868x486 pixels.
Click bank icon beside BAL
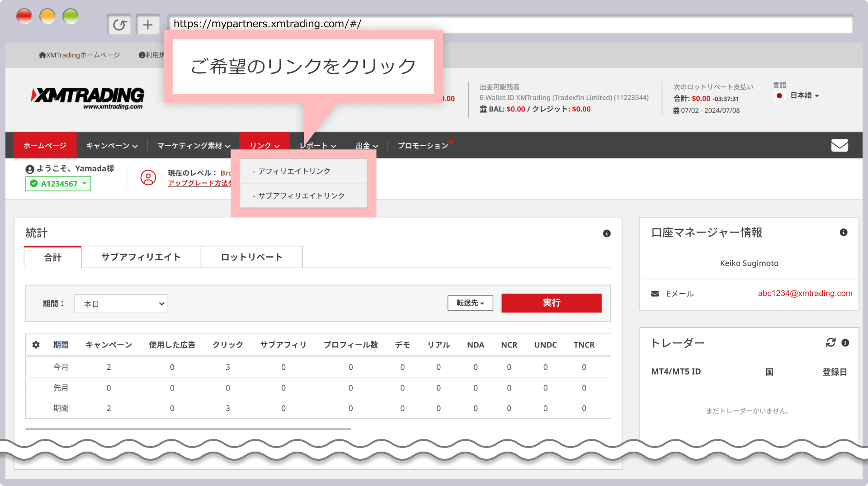[x=483, y=109]
